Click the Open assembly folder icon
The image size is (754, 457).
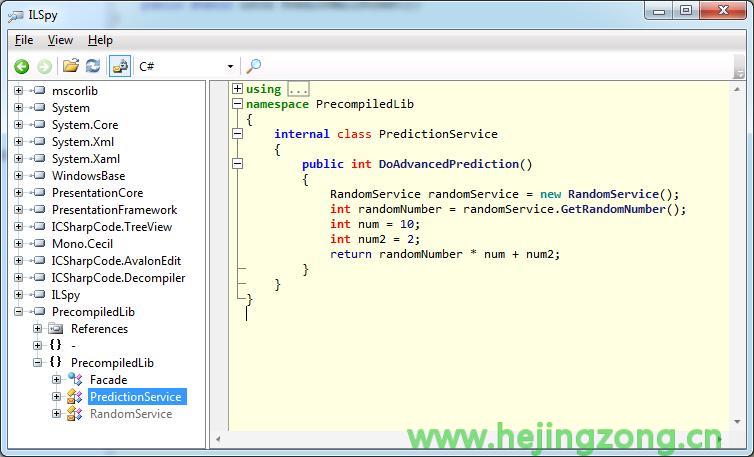click(x=70, y=66)
